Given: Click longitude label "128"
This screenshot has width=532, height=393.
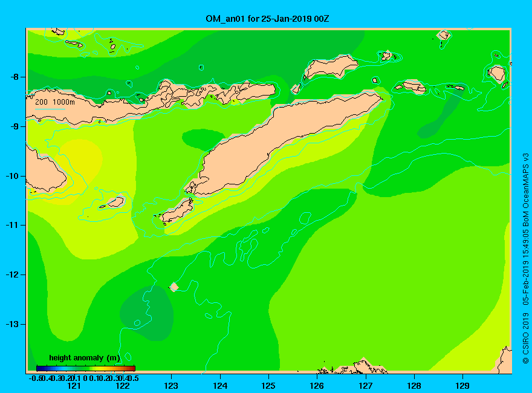Looking at the screenshot, I should [x=414, y=386].
